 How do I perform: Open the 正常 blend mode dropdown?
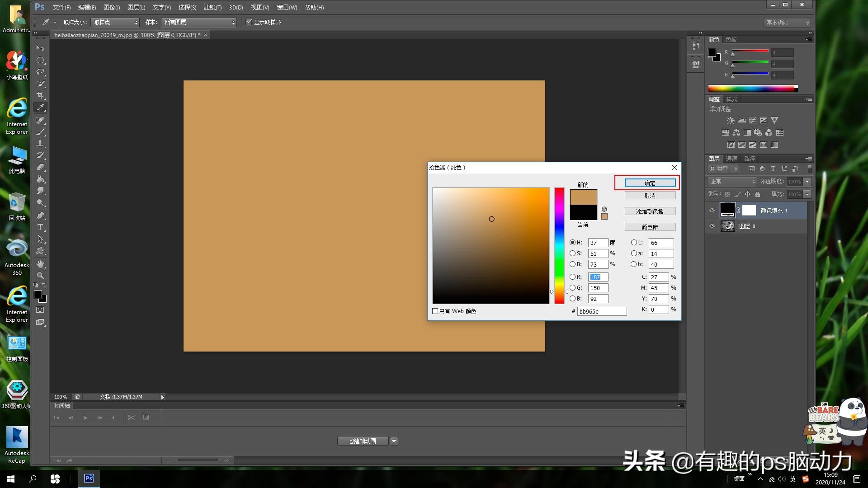tap(732, 182)
